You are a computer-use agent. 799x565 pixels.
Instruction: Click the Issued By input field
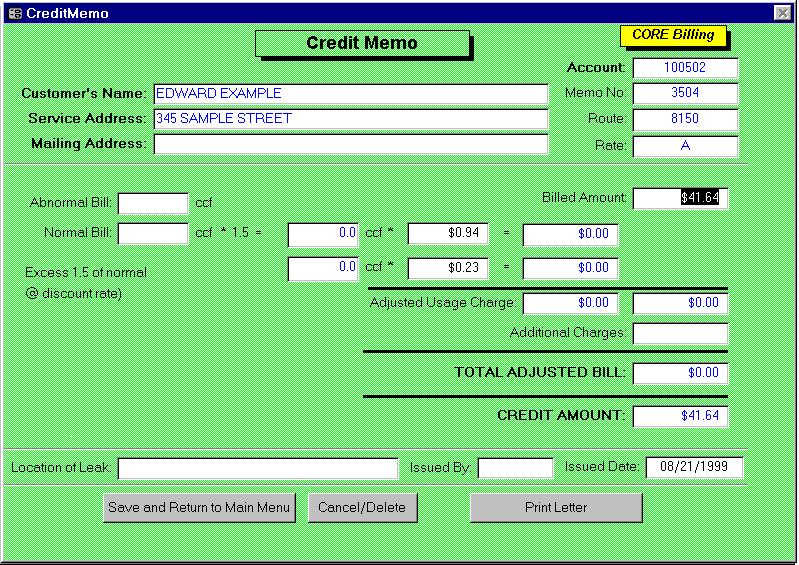[516, 468]
